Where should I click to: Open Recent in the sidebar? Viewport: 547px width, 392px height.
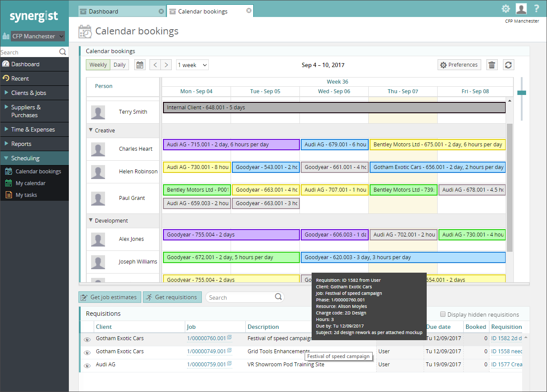tap(34, 78)
